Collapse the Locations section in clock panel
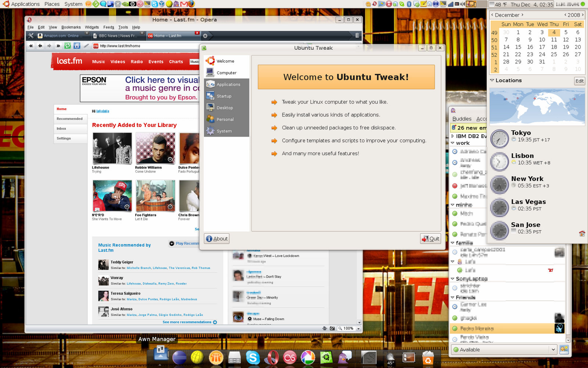This screenshot has height=368, width=588. pos(492,80)
